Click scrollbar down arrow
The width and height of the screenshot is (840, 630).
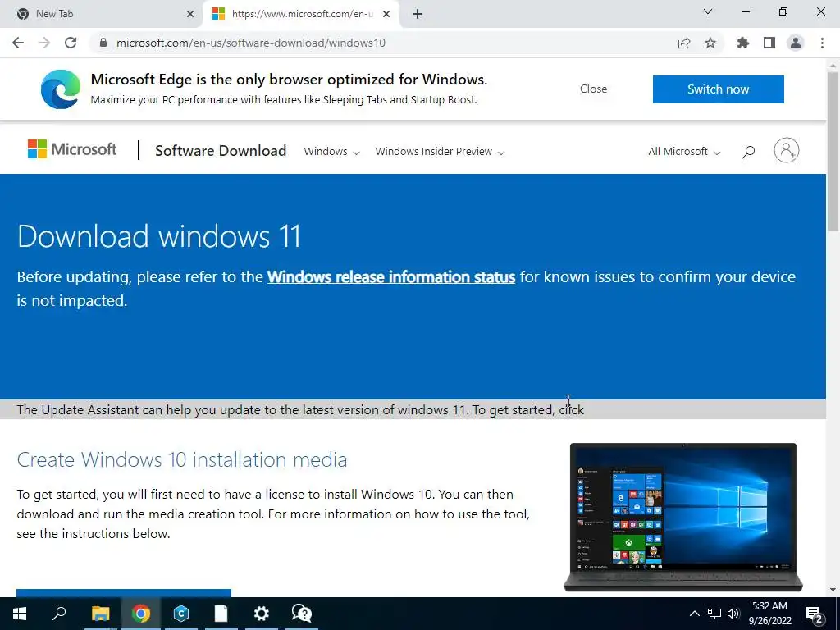point(833,590)
